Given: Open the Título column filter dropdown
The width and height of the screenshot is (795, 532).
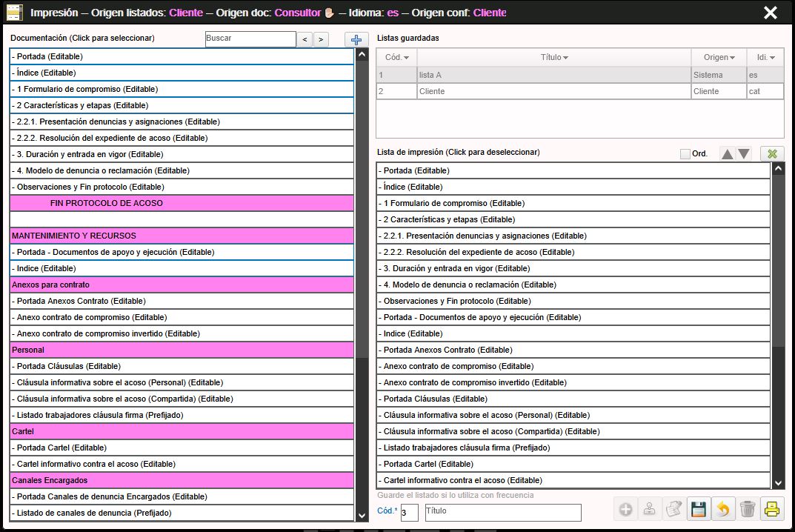Looking at the screenshot, I should point(565,58).
